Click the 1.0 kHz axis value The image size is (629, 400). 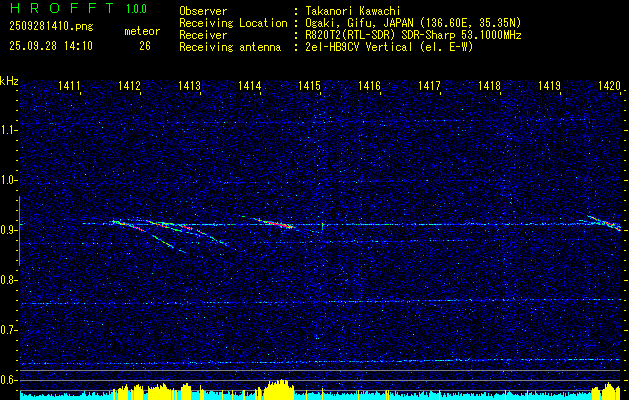point(8,180)
